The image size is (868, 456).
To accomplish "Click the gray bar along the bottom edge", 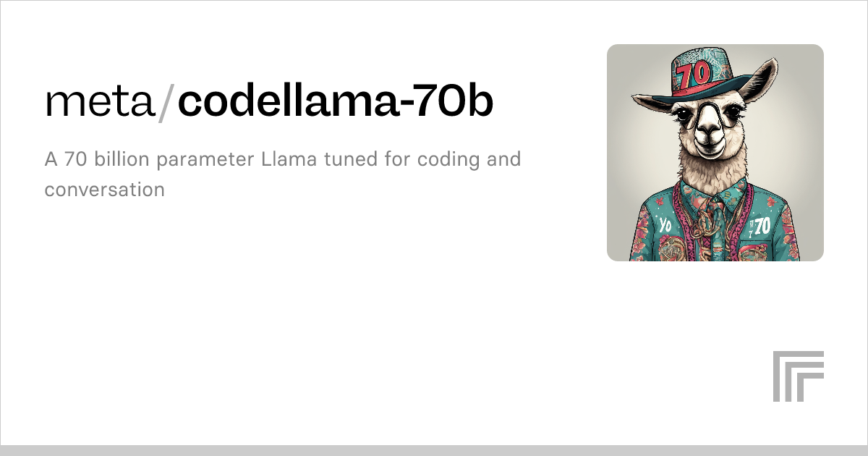I will point(434,450).
